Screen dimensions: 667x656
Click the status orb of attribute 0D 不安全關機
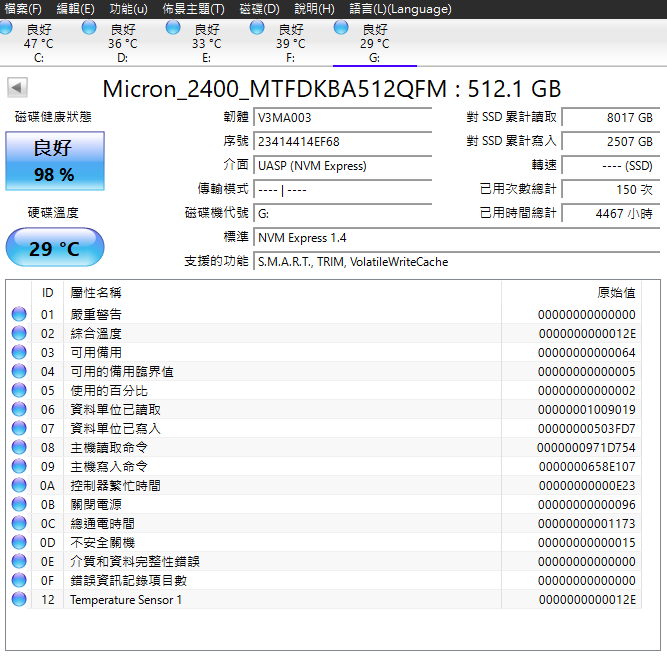coord(19,542)
